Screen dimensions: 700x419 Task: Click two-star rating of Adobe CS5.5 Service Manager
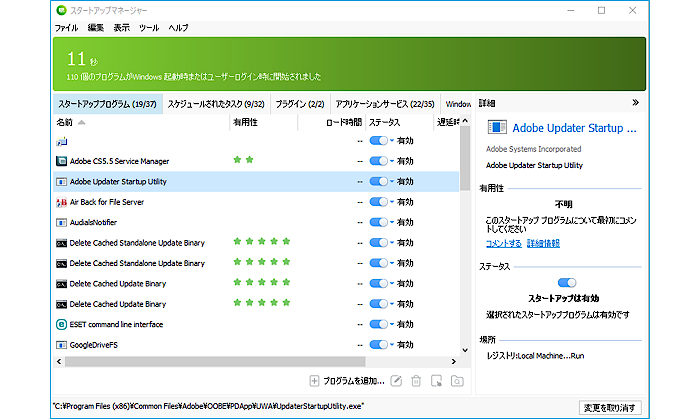tap(243, 160)
